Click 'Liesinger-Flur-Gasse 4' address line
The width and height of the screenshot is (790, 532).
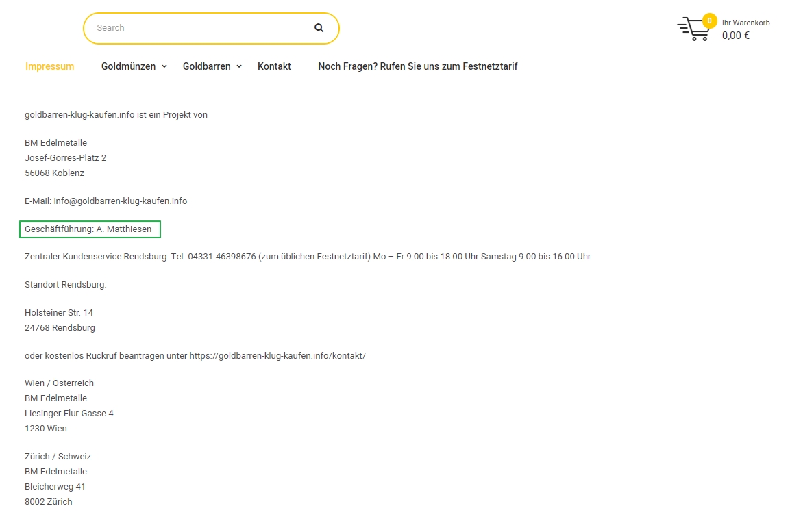pyautogui.click(x=69, y=414)
